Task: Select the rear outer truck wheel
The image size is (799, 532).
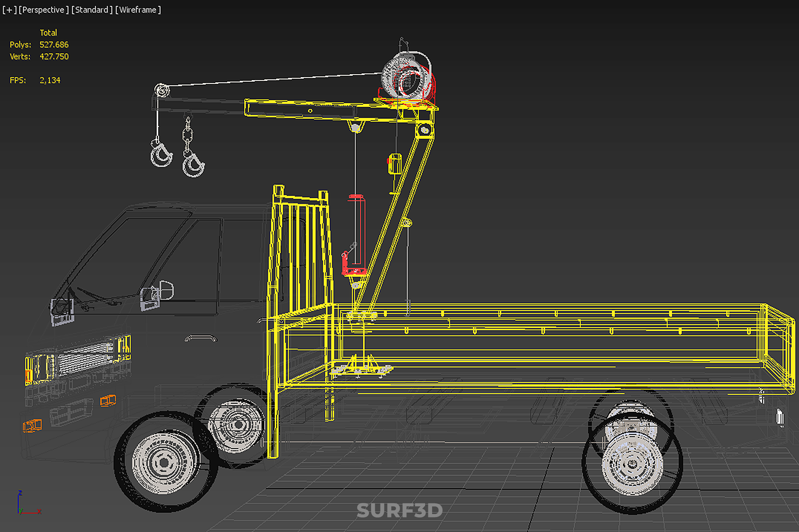Action: click(x=632, y=463)
